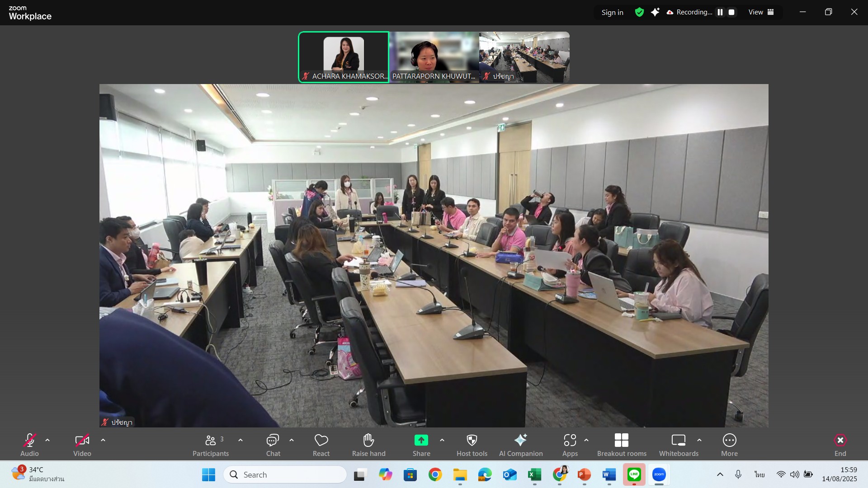Open Breakout rooms
Image resolution: width=868 pixels, height=488 pixels.
[621, 441]
